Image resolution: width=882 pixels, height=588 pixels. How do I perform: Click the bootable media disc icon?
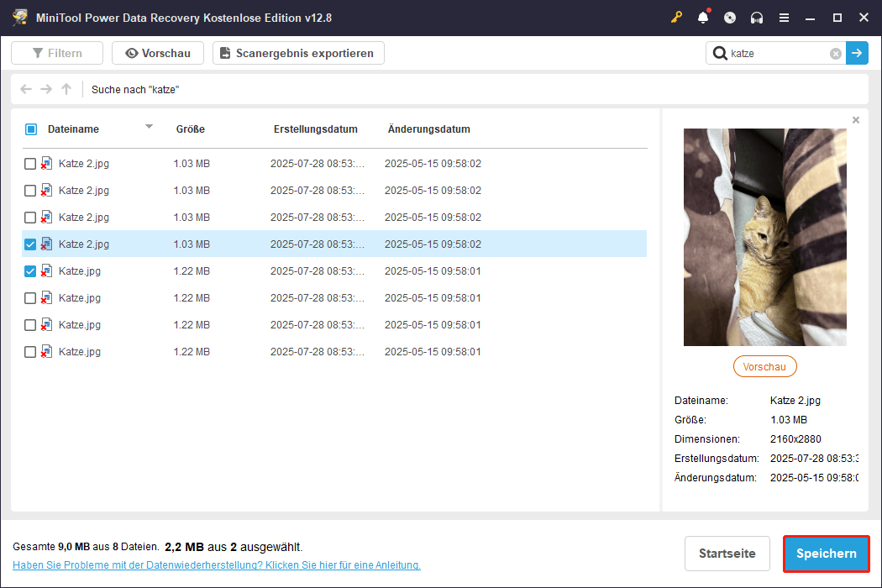(x=730, y=17)
